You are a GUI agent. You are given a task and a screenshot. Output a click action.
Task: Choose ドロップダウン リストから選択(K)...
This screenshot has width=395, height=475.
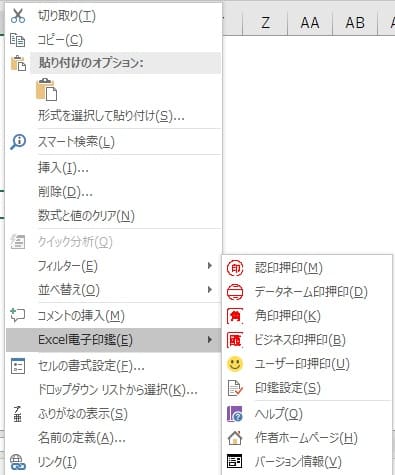(x=118, y=390)
